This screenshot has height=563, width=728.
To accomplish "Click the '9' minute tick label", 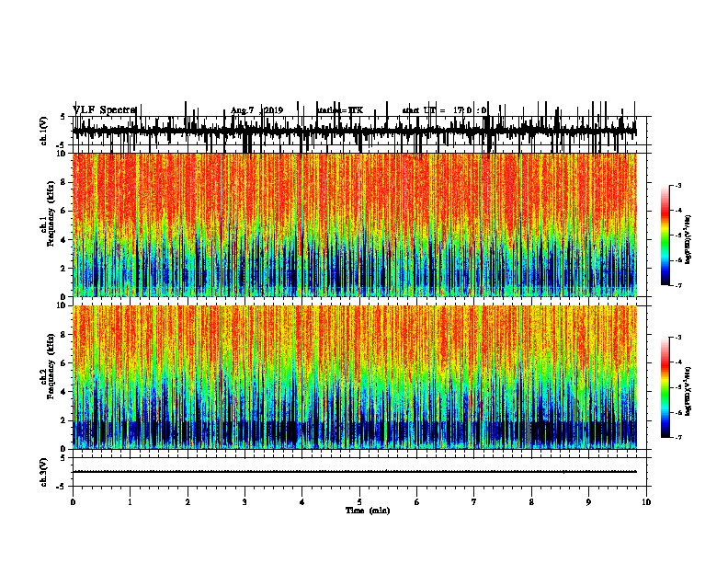I will coord(588,502).
